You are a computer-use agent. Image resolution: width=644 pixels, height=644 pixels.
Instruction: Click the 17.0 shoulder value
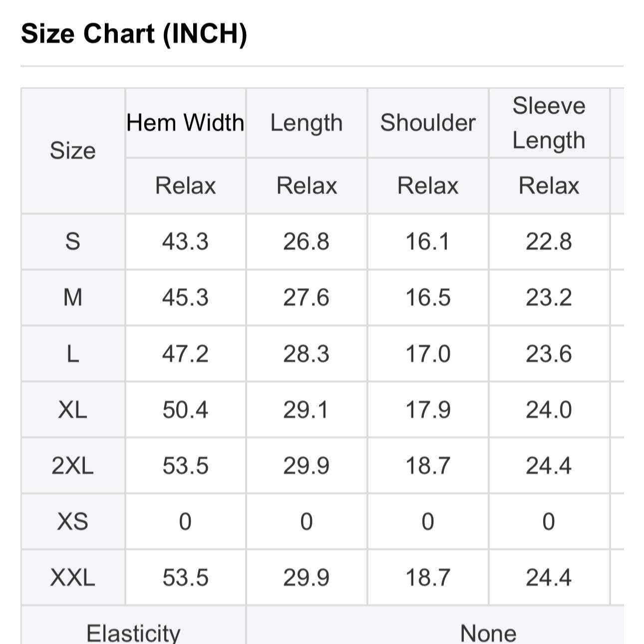tap(428, 354)
